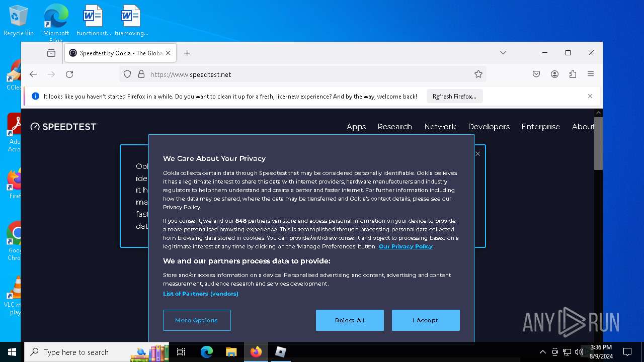Open the Recycle Bin desktop icon
Screen dimensions: 644x362
point(19,21)
